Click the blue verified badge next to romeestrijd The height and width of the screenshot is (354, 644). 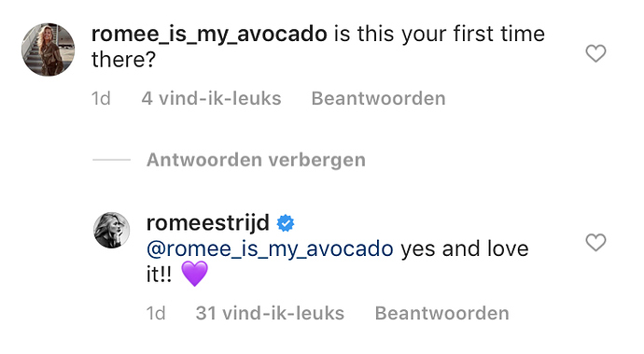click(286, 223)
